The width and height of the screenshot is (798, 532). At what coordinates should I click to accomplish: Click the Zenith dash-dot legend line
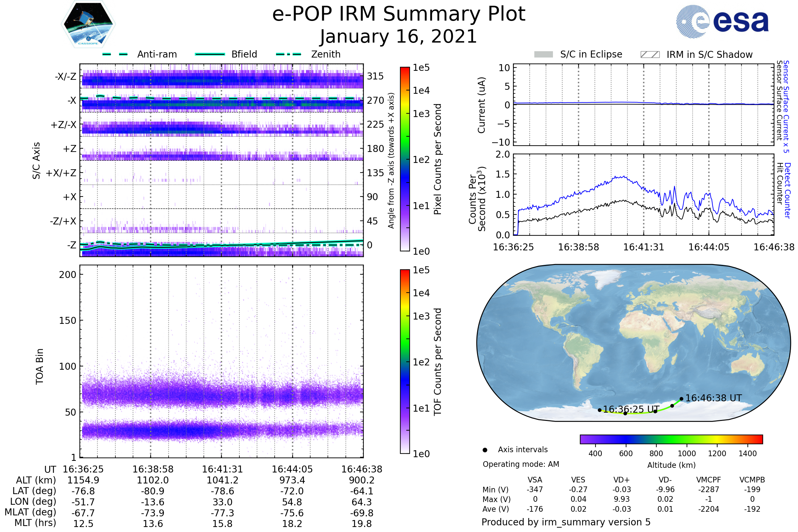click(288, 54)
